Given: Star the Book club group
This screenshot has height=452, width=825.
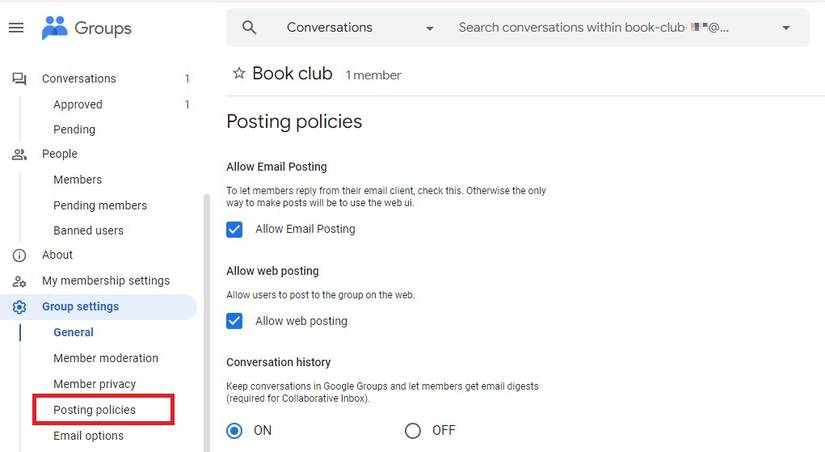Looking at the screenshot, I should tap(239, 74).
